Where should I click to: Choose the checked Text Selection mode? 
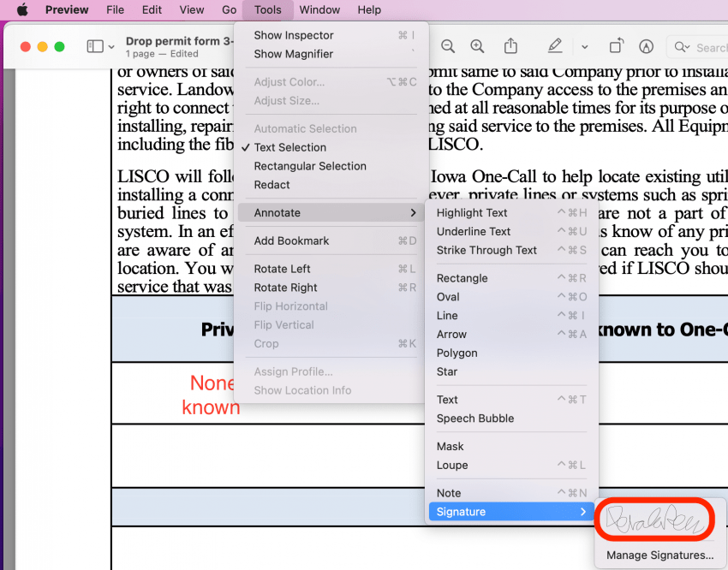(x=289, y=147)
